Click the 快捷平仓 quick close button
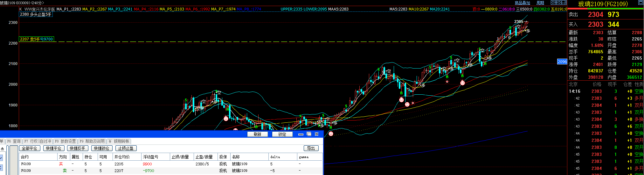The height and width of the screenshot is (175, 644). coord(53,148)
